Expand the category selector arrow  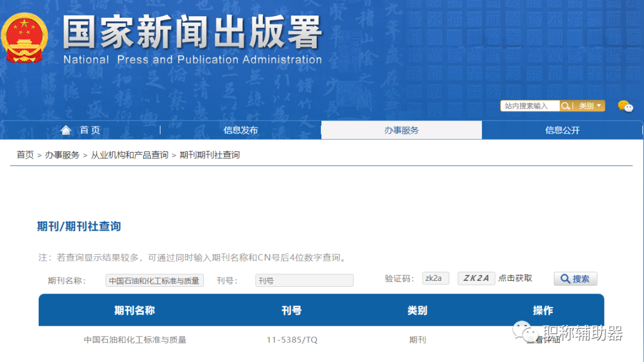point(598,106)
